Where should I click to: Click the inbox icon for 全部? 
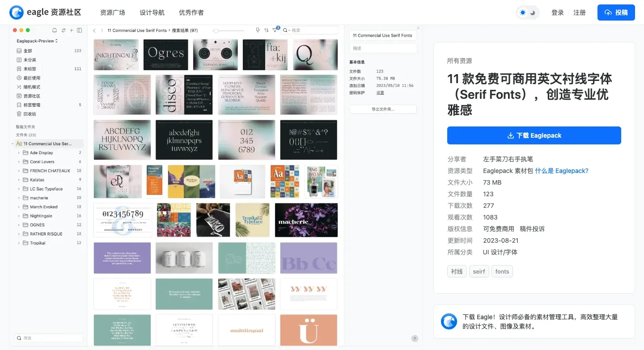tap(19, 51)
